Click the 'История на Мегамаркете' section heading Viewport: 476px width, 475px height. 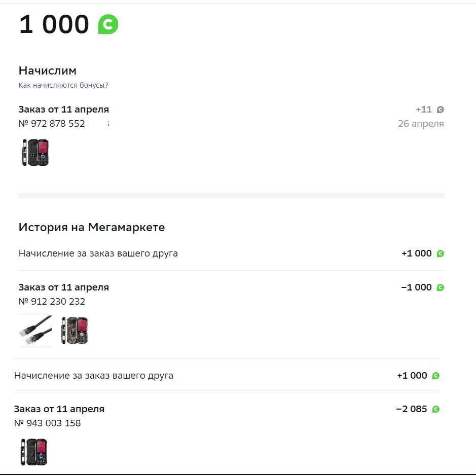(92, 227)
